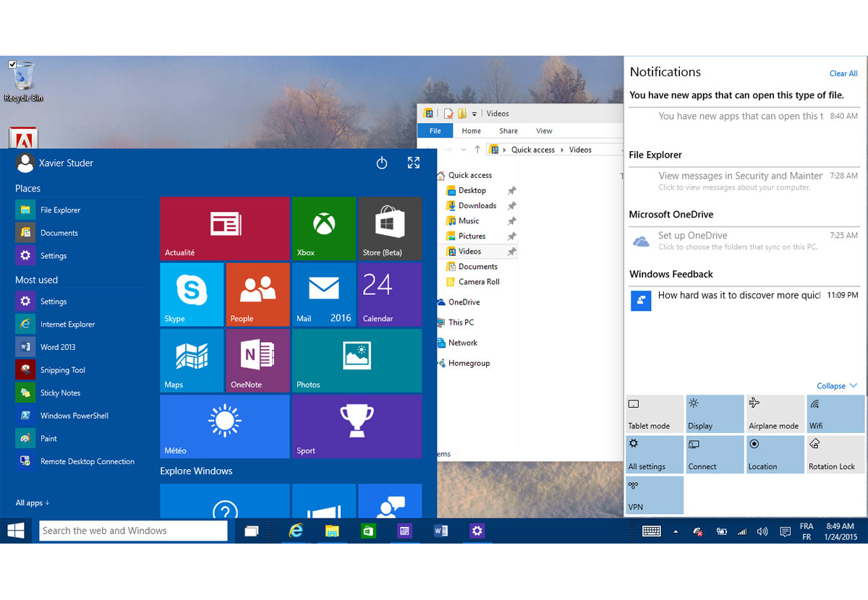Open the People tile

point(258,294)
